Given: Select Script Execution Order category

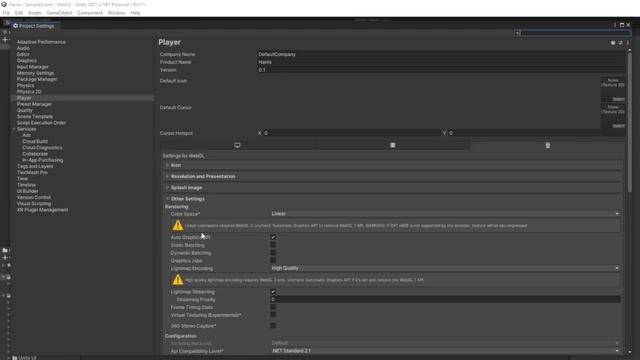Looking at the screenshot, I should pos(41,123).
